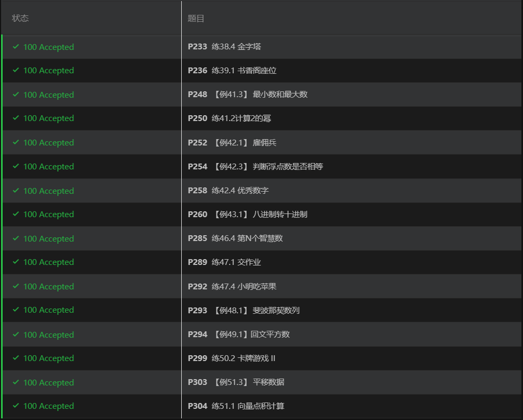Click the checkmark icon in P304 row
This screenshot has height=420, width=523.
coord(15,406)
